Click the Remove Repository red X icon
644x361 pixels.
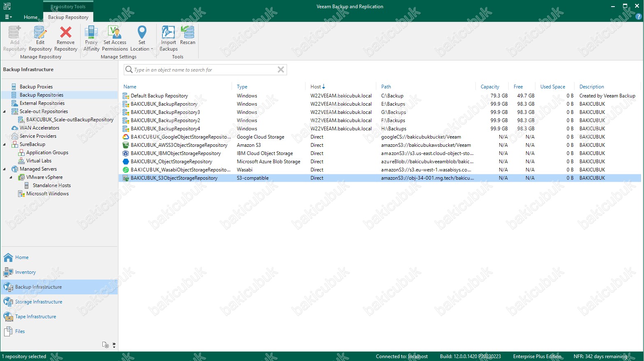66,32
